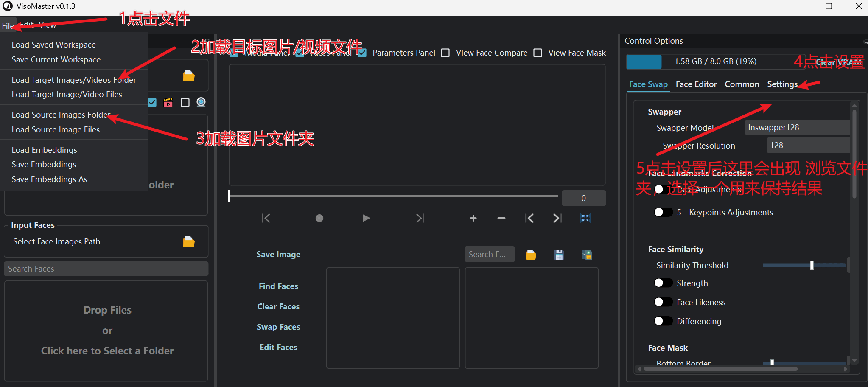
Task: Select Load Source Image Files
Action: 56,129
